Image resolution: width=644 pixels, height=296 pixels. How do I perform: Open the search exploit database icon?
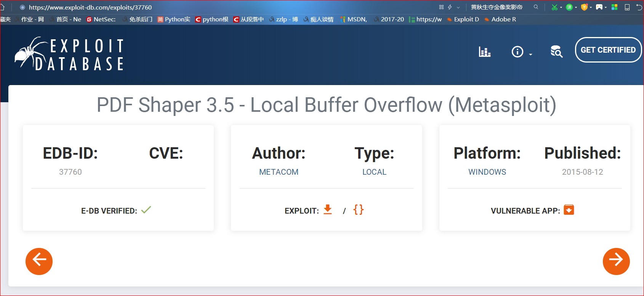click(556, 51)
